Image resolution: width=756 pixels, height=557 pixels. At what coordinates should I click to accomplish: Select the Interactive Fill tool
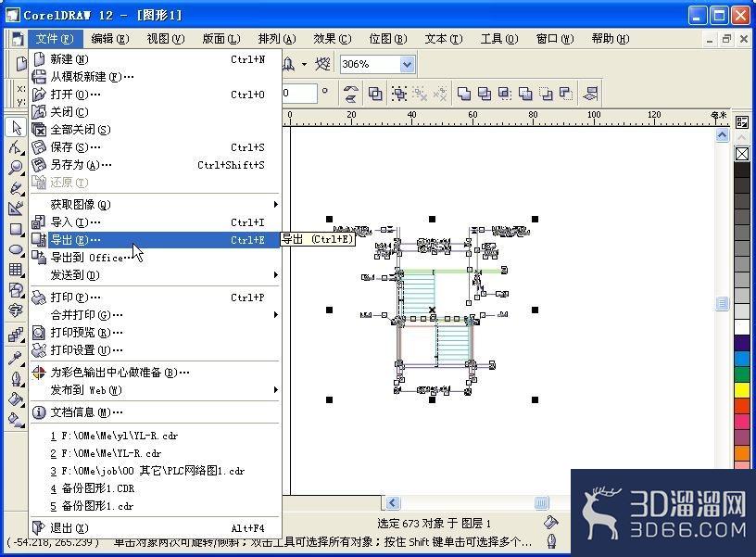16,420
